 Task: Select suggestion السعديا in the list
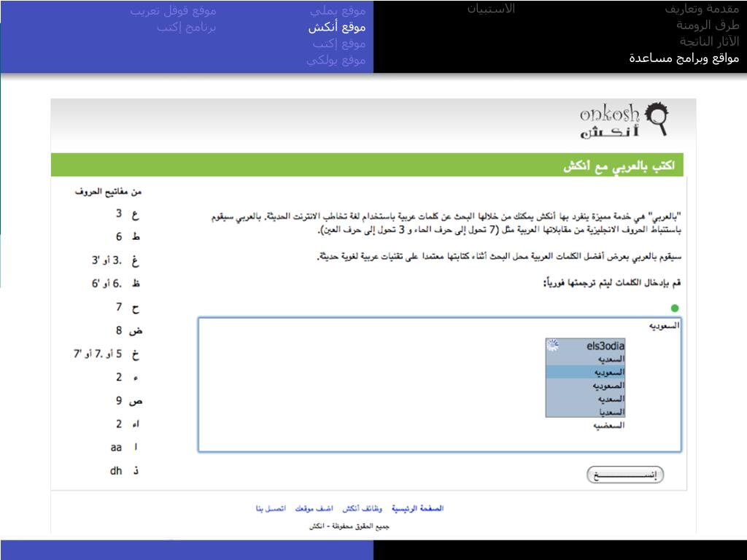pos(585,411)
